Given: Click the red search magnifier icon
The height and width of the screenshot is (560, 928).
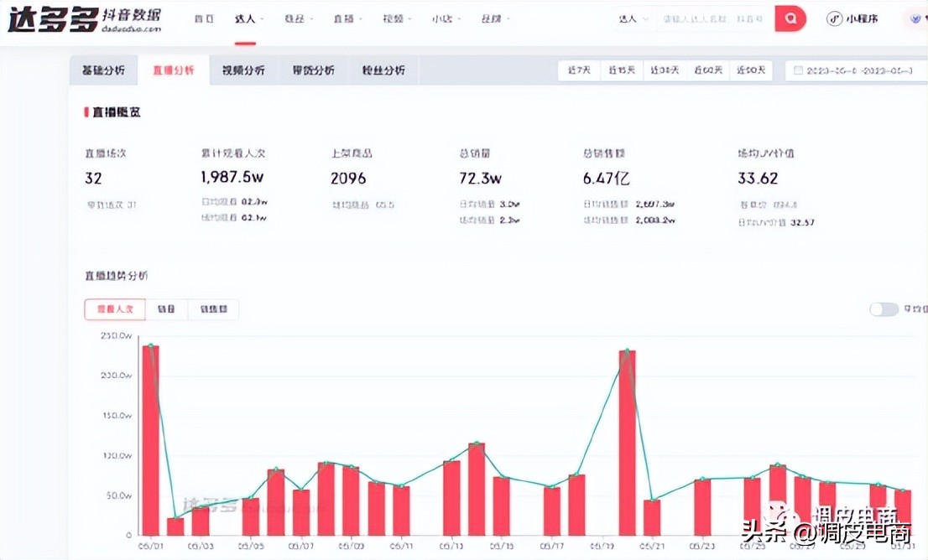Looking at the screenshot, I should click(x=790, y=18).
